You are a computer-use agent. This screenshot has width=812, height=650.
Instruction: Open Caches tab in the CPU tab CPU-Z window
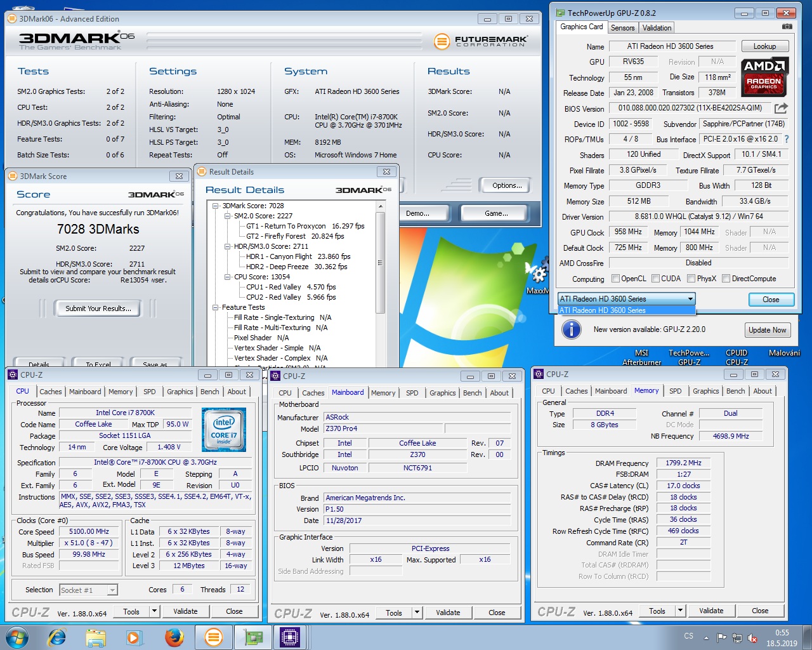click(51, 392)
